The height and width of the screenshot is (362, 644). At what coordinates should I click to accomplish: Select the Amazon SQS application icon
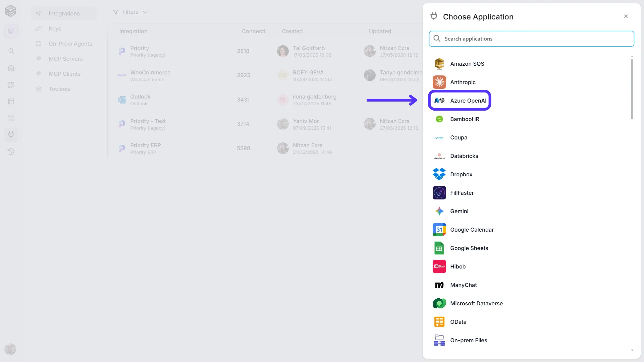pyautogui.click(x=439, y=64)
